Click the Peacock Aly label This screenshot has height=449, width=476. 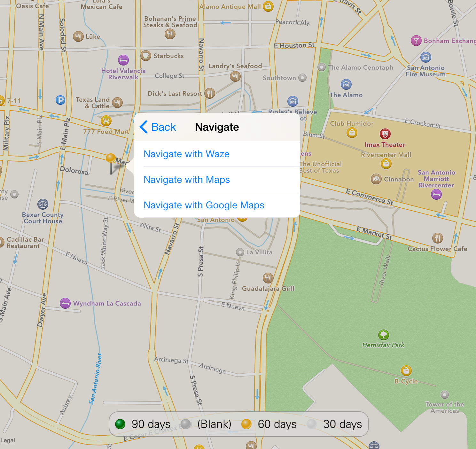click(x=293, y=22)
